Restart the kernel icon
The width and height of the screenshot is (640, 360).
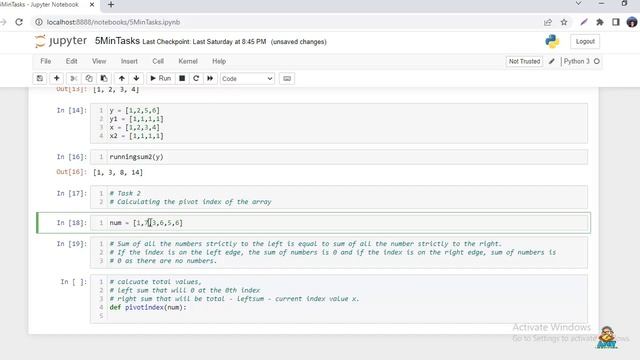pos(196,78)
